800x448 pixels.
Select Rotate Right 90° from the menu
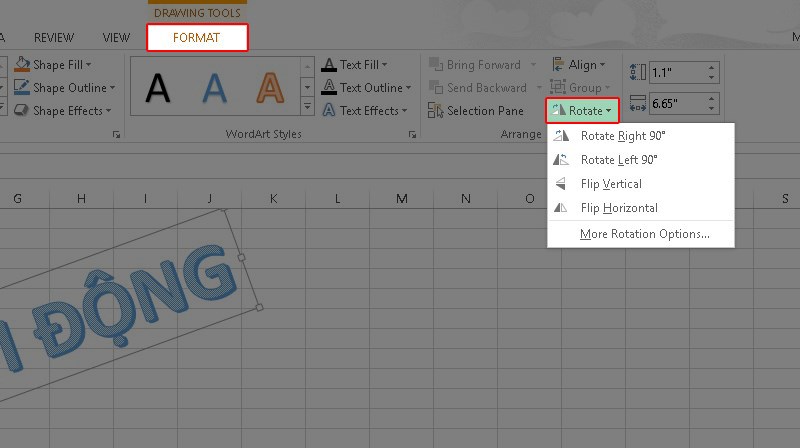pyautogui.click(x=622, y=136)
